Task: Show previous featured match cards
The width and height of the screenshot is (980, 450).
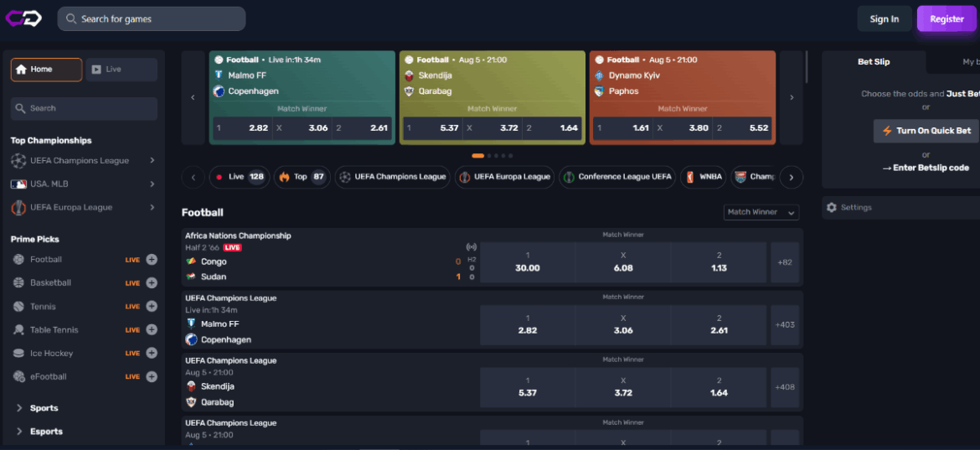Action: coord(193,97)
